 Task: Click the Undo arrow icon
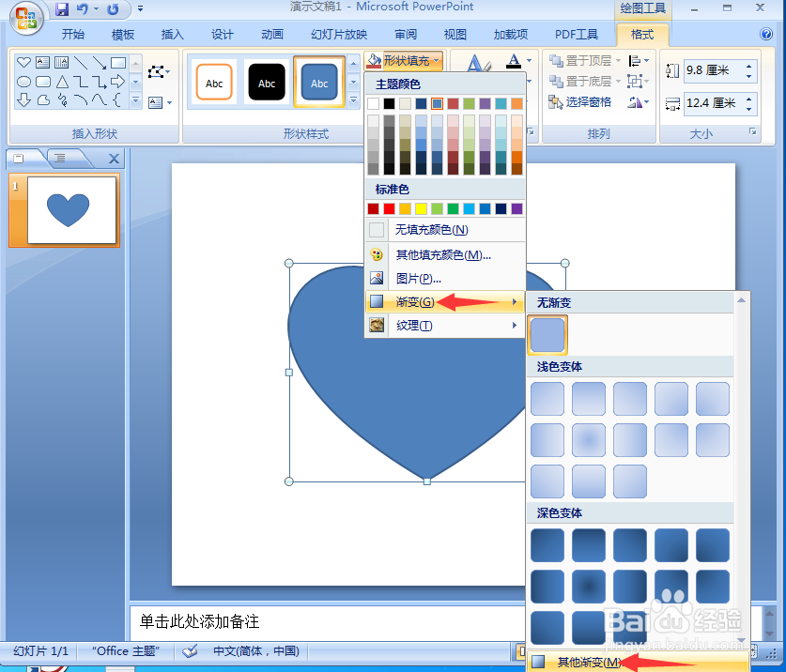click(x=83, y=9)
